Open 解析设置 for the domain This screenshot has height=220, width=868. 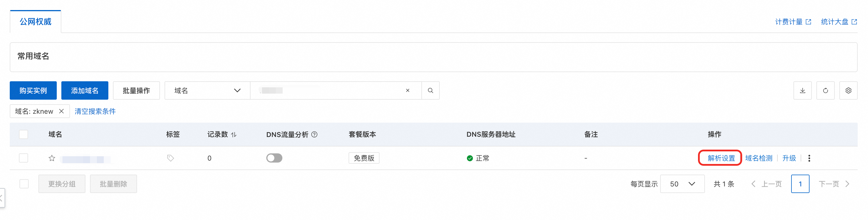point(720,158)
